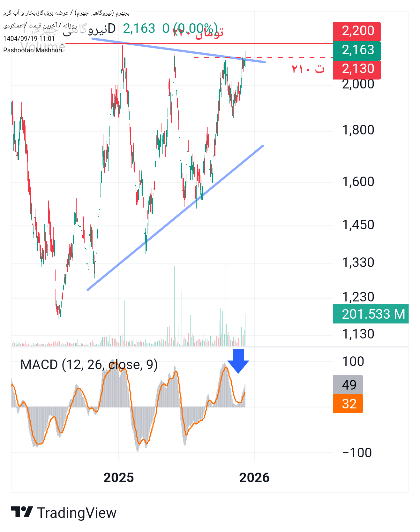Click the 201.533 M volume label

coord(370,314)
